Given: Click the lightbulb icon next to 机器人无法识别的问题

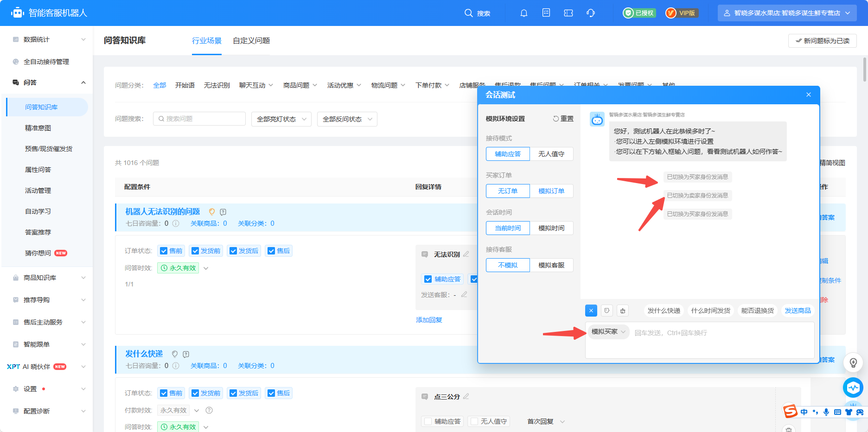Looking at the screenshot, I should click(212, 212).
